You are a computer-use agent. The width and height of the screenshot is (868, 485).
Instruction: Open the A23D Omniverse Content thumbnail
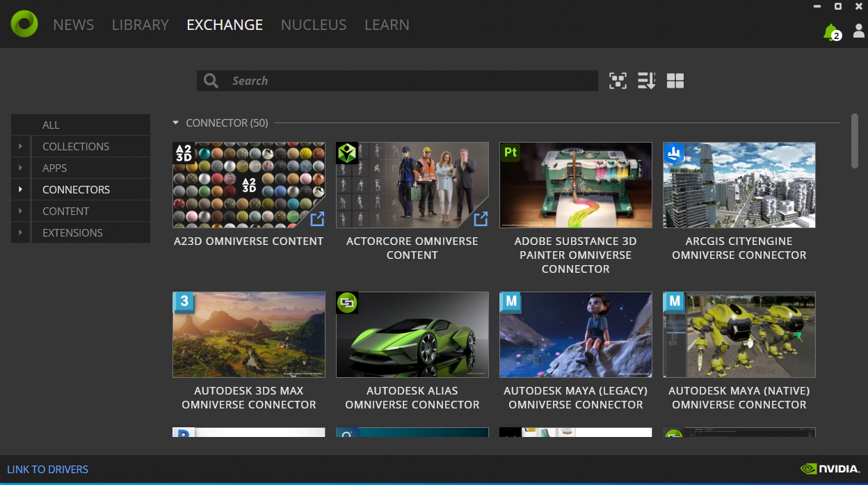tap(249, 185)
